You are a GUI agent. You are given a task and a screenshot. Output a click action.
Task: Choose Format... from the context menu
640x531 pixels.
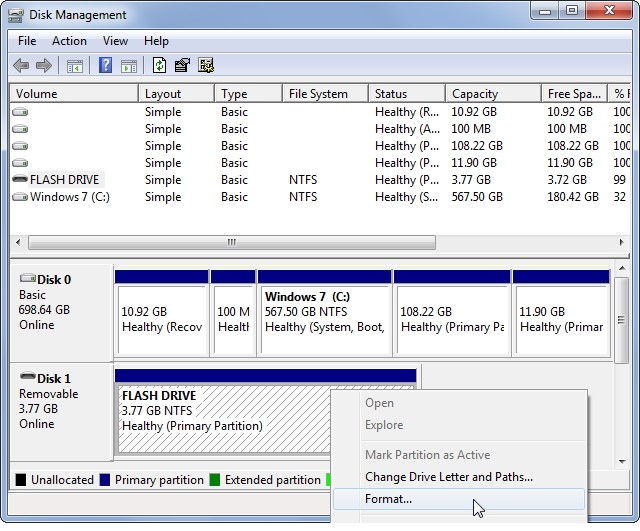459,499
